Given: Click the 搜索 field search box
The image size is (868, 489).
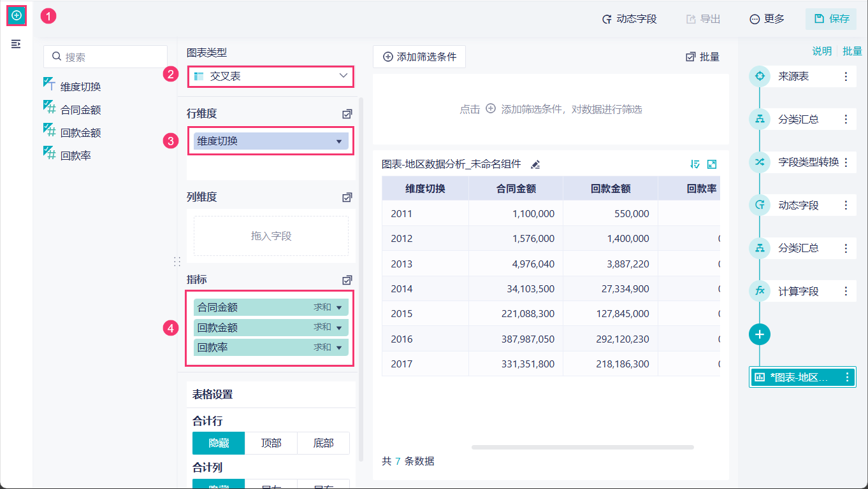Looking at the screenshot, I should point(106,57).
